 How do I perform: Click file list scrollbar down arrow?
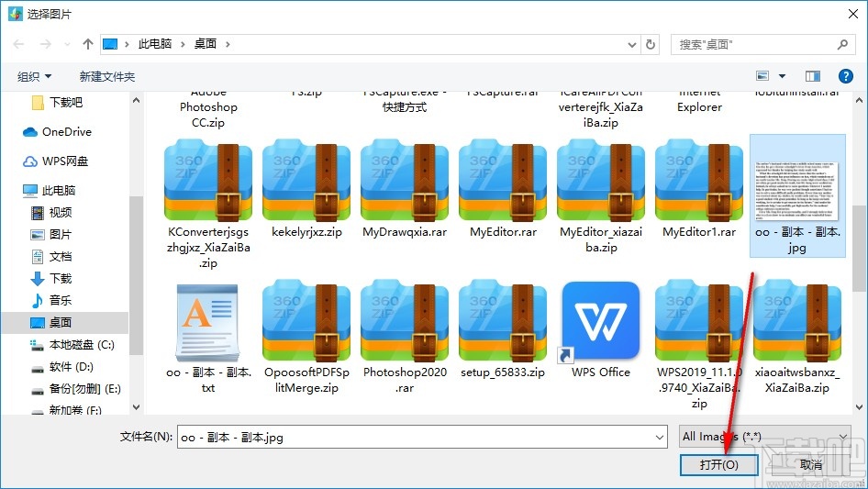pyautogui.click(x=859, y=407)
